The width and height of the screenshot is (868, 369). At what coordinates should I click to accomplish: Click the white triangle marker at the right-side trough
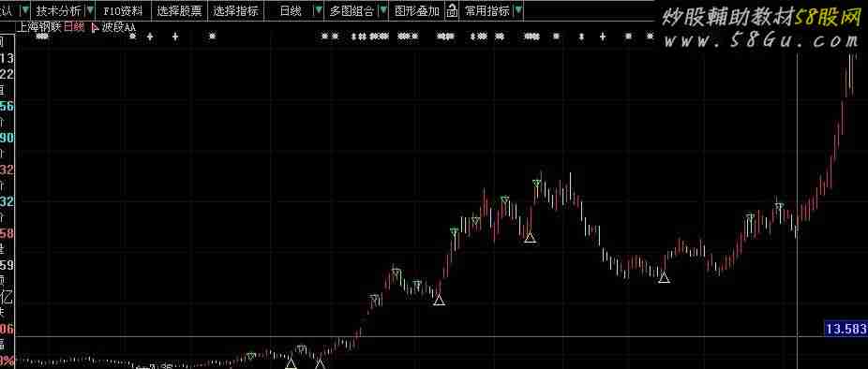[x=665, y=277]
